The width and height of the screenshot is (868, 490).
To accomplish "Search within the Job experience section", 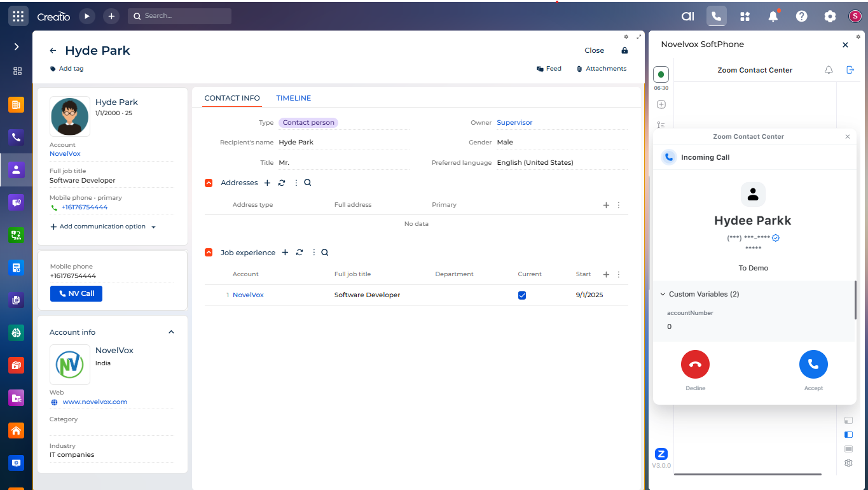I will coord(325,253).
